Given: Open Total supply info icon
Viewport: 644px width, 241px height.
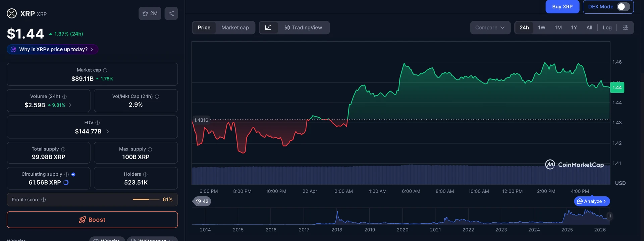Looking at the screenshot, I should click(63, 149).
